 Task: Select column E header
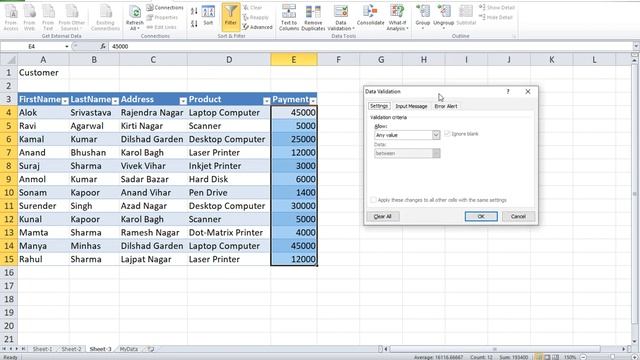[x=294, y=60]
